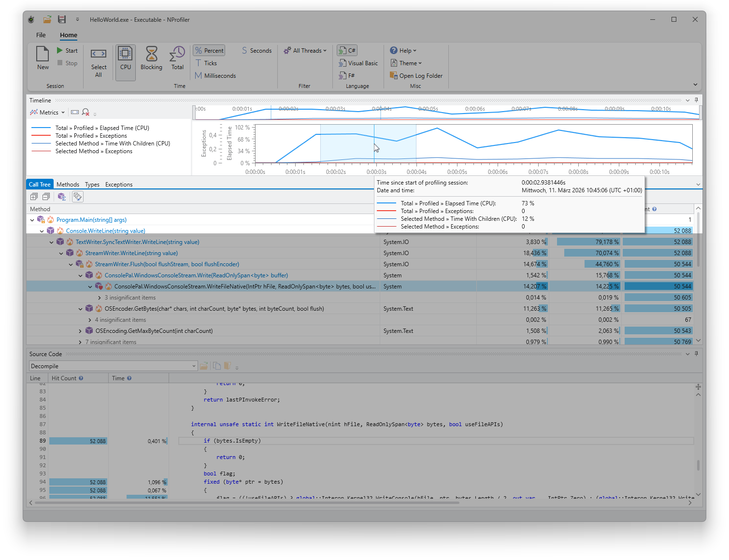Collapse the StreamWriter.Flush tree node
This screenshot has height=560, width=729.
click(71, 264)
